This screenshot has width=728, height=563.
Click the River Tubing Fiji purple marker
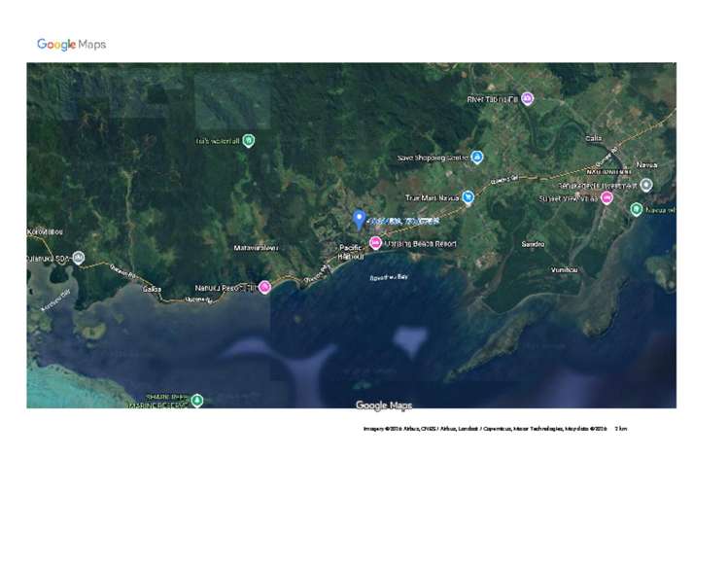pos(527,98)
